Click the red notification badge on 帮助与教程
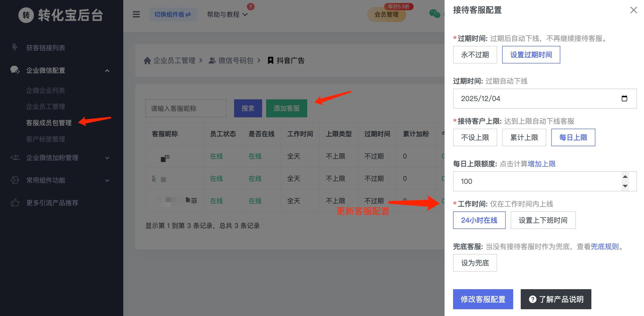 (x=251, y=7)
